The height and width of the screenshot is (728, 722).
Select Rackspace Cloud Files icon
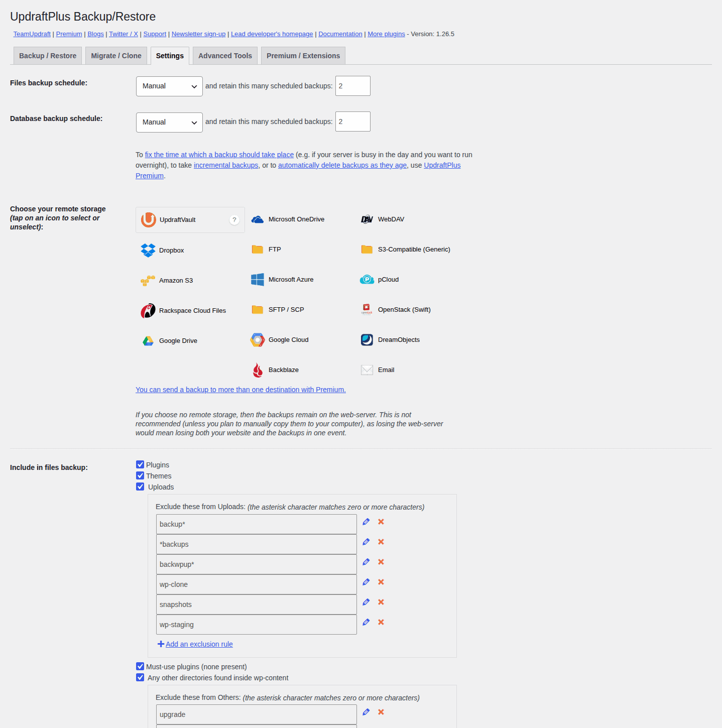[148, 310]
